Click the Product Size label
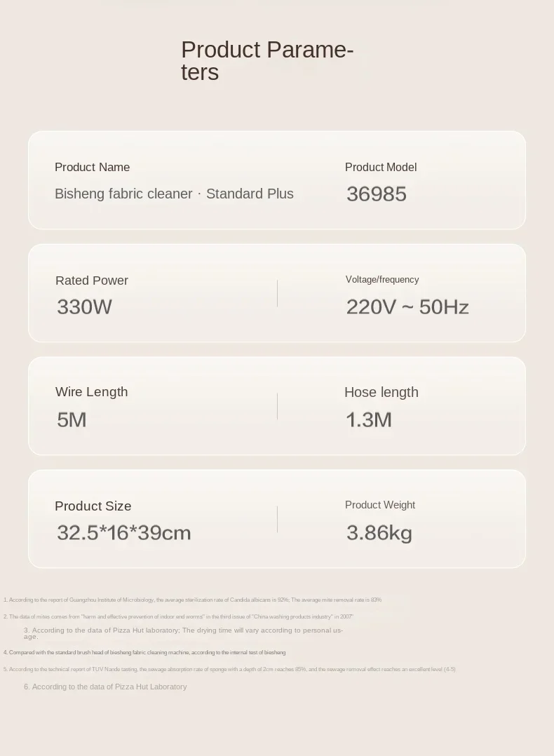Viewport: 554px width, 756px height. point(93,506)
